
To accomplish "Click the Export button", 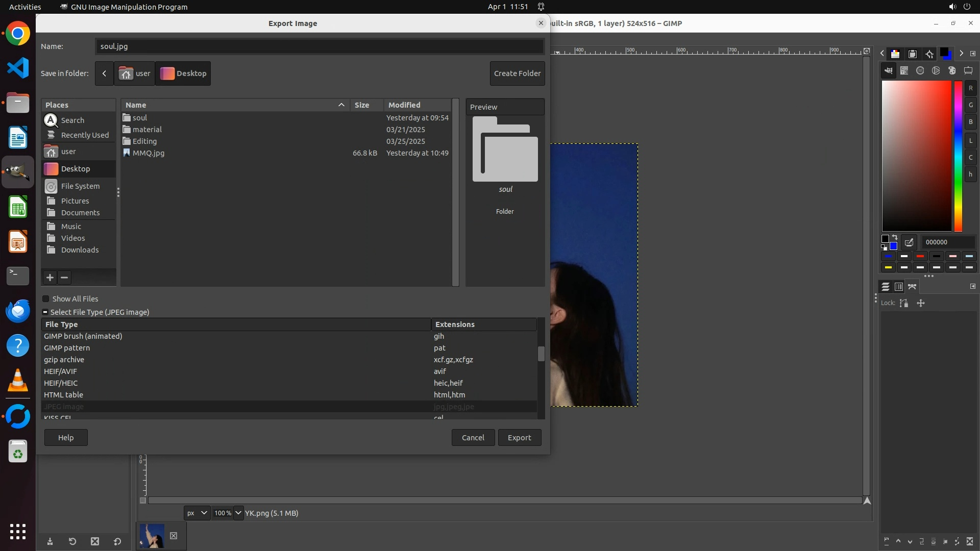I will pyautogui.click(x=519, y=438).
